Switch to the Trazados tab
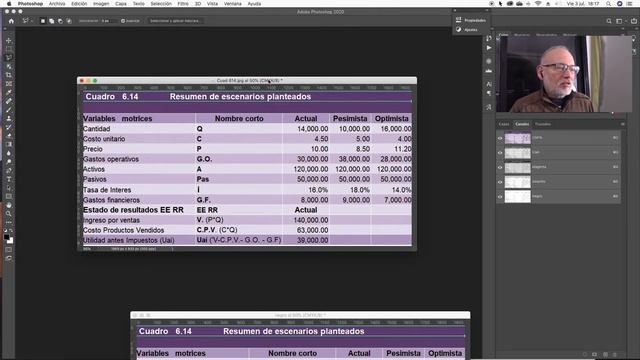This screenshot has width=640, height=360. click(543, 124)
